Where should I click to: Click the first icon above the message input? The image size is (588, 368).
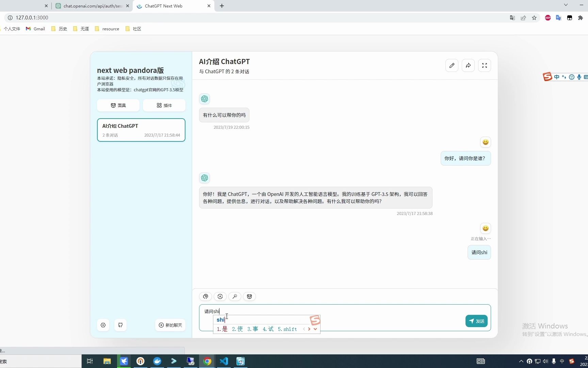206,296
